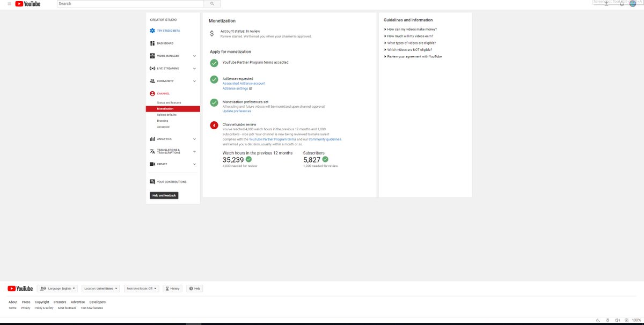Focus the Search input field
Viewport: 644px width, 325px height.
tap(130, 4)
